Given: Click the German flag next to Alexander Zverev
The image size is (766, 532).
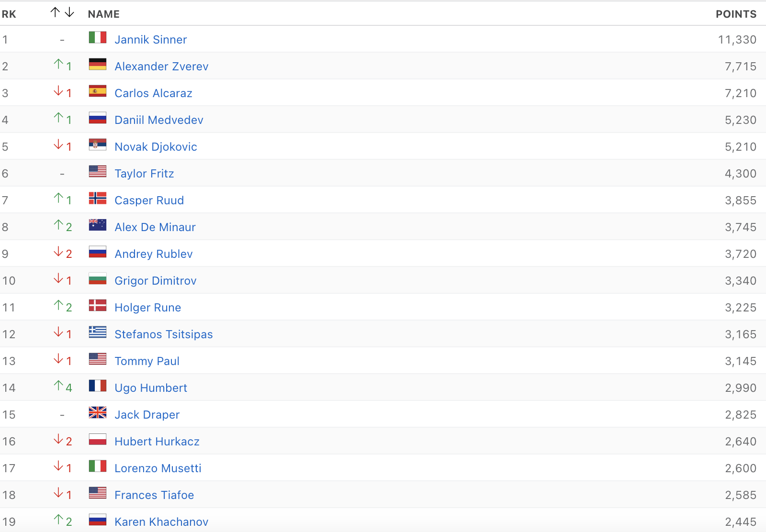Looking at the screenshot, I should (x=97, y=65).
